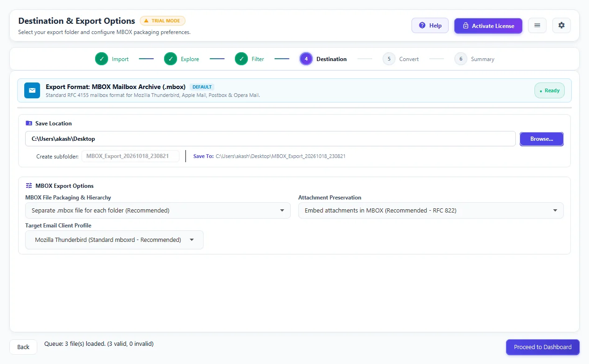Click the step 4 Destination circle
The height and width of the screenshot is (364, 589).
[306, 59]
